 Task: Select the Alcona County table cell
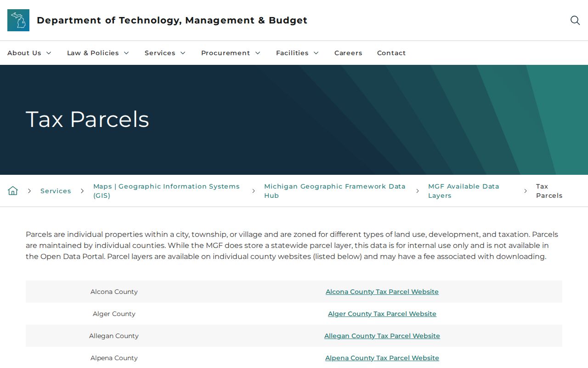[114, 292]
